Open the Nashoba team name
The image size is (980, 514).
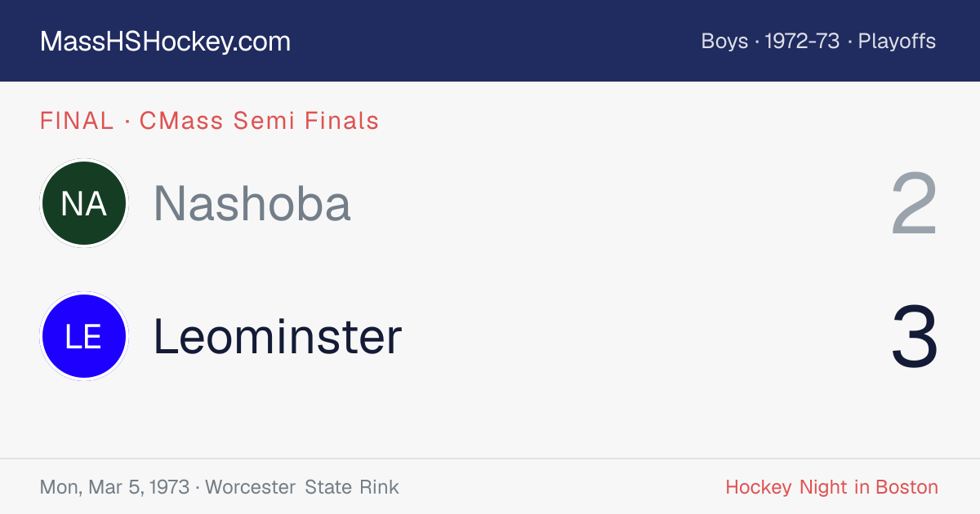point(252,203)
